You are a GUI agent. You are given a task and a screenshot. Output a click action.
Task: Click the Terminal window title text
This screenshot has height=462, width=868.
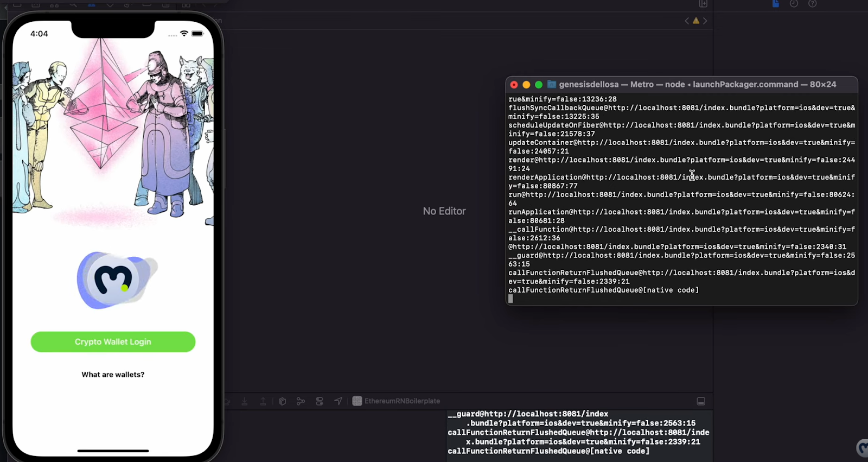[x=698, y=84]
